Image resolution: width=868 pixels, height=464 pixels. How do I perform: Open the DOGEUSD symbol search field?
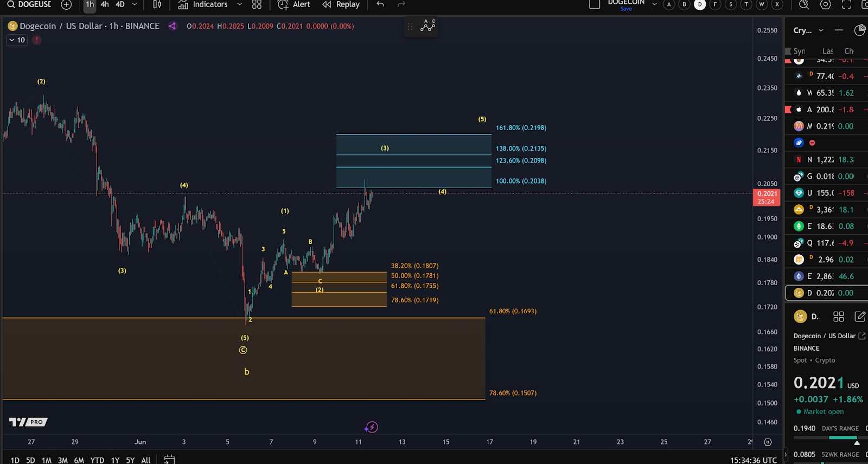click(30, 4)
